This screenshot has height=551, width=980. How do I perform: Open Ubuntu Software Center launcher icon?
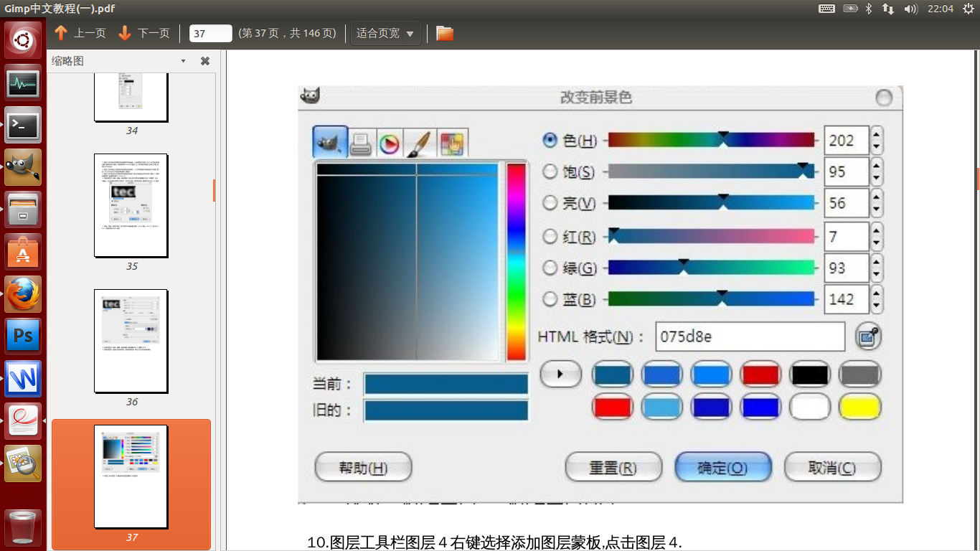(x=23, y=252)
